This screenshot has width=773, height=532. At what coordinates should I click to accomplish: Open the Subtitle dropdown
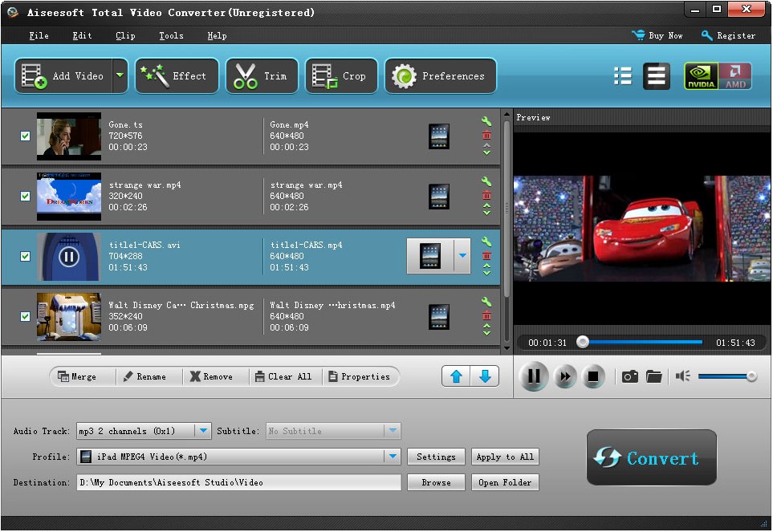(393, 431)
